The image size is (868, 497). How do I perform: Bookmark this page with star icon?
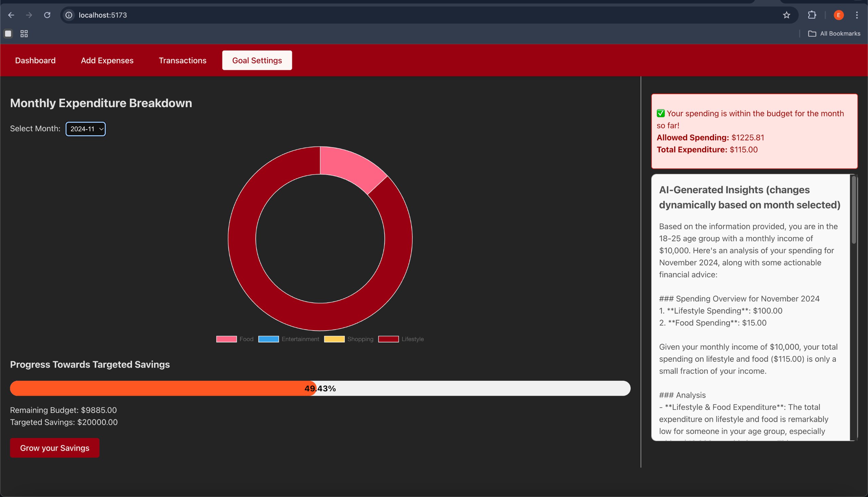(786, 15)
